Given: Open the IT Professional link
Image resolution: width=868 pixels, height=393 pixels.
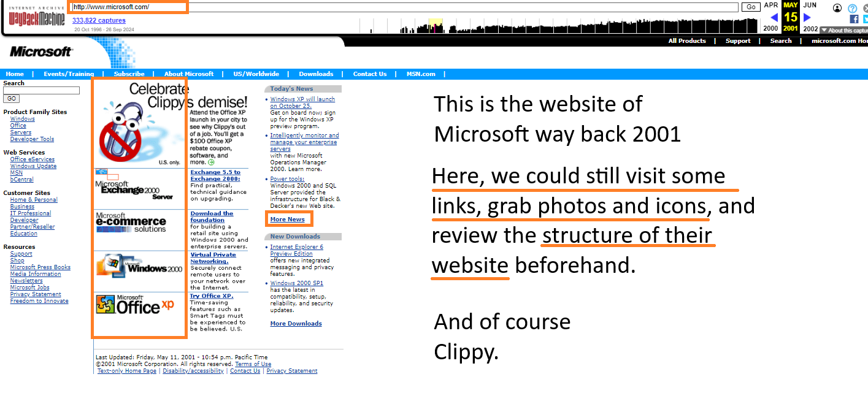Looking at the screenshot, I should [31, 213].
